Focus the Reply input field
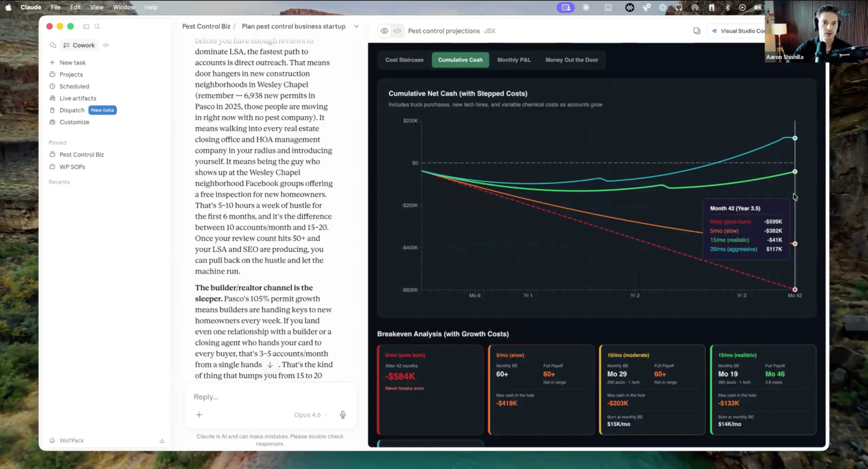This screenshot has width=868, height=469. point(270,396)
